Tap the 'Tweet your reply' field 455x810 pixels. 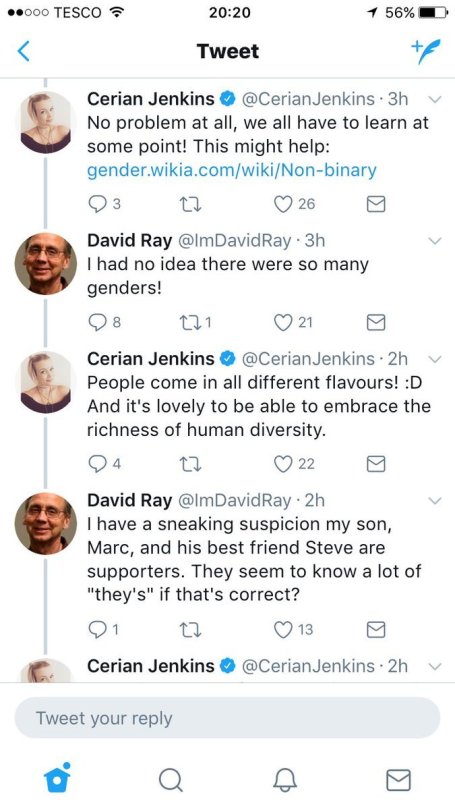coord(227,718)
